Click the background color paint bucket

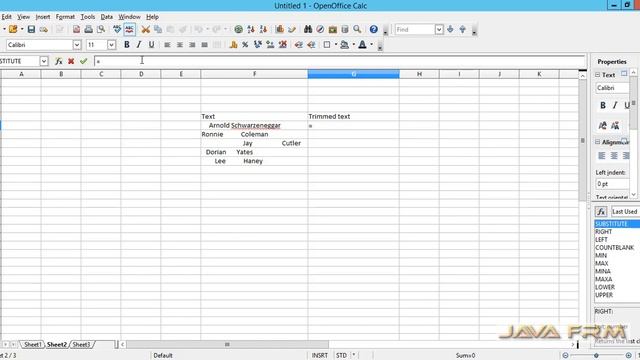coord(344,45)
